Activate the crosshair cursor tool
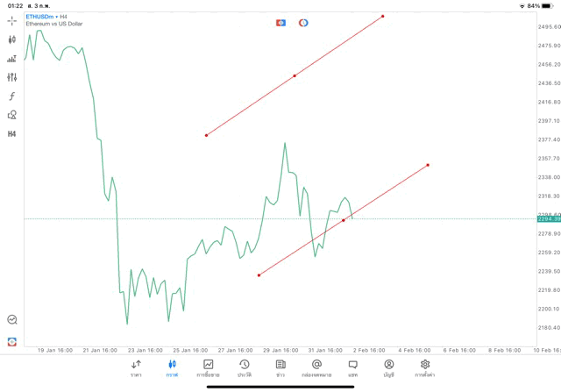 [12, 21]
